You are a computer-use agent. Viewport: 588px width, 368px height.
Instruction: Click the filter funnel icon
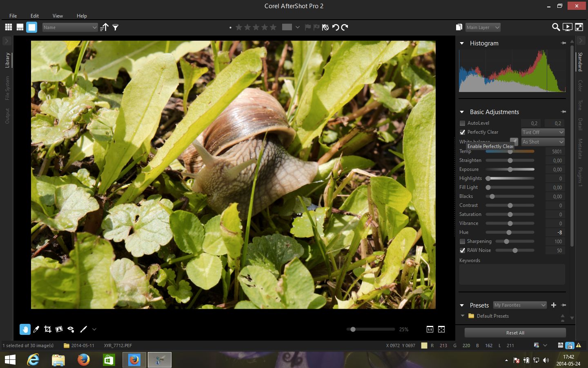click(116, 27)
